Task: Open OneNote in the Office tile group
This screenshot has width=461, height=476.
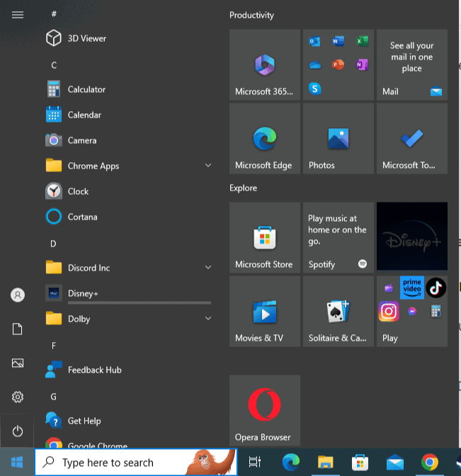Action: [362, 64]
